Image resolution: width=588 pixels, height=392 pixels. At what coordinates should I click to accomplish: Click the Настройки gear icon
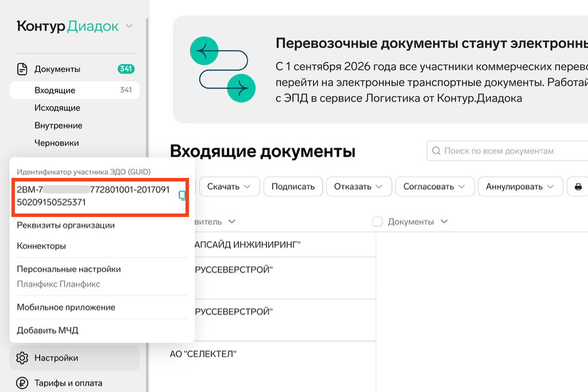(x=22, y=358)
